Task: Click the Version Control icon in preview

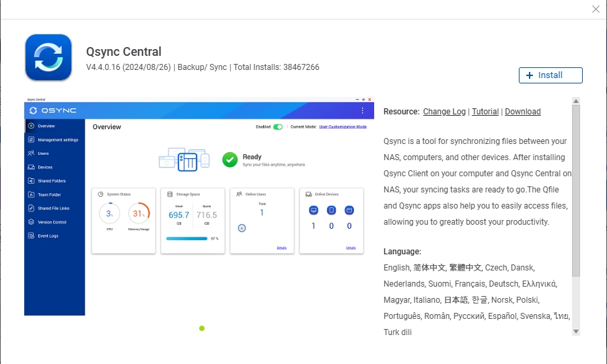Action: (32, 222)
